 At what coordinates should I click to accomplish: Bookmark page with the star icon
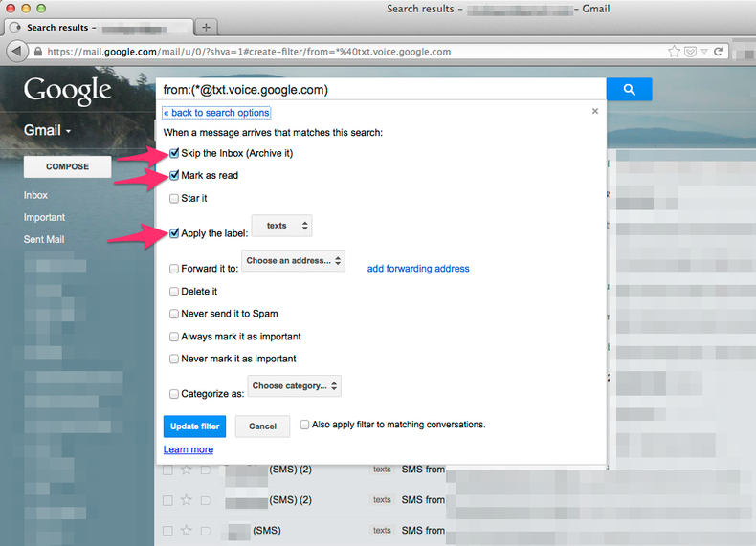pos(674,52)
